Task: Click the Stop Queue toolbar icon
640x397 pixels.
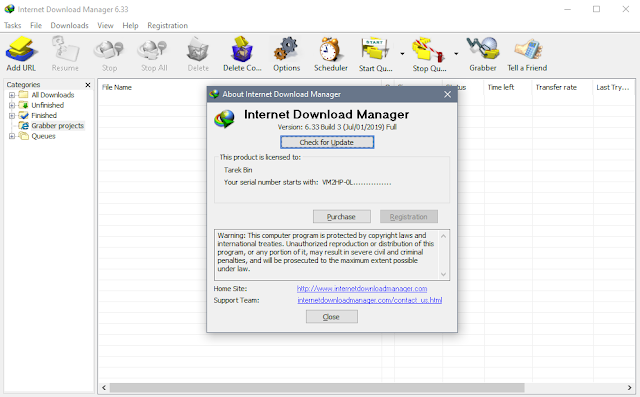Action: coord(429,54)
